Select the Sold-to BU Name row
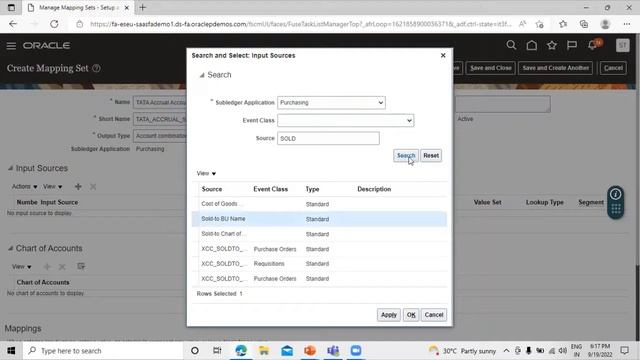Viewport: 640px width, 360px height. 319,219
